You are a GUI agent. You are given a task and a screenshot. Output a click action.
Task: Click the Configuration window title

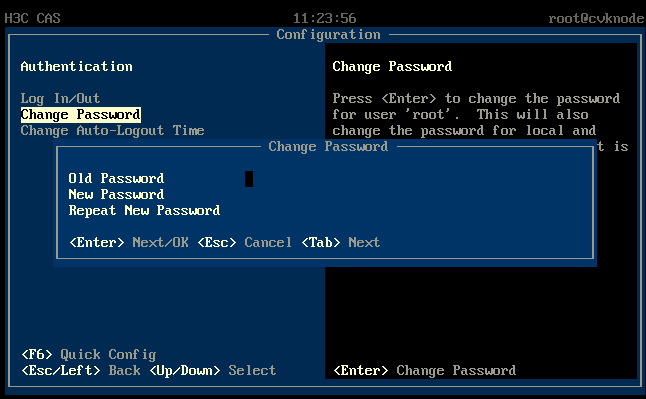click(328, 35)
